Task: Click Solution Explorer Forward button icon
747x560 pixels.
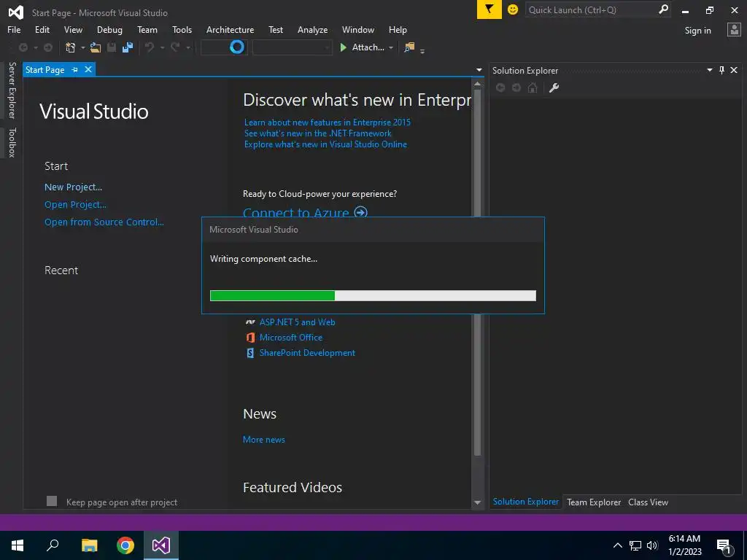Action: pos(516,87)
